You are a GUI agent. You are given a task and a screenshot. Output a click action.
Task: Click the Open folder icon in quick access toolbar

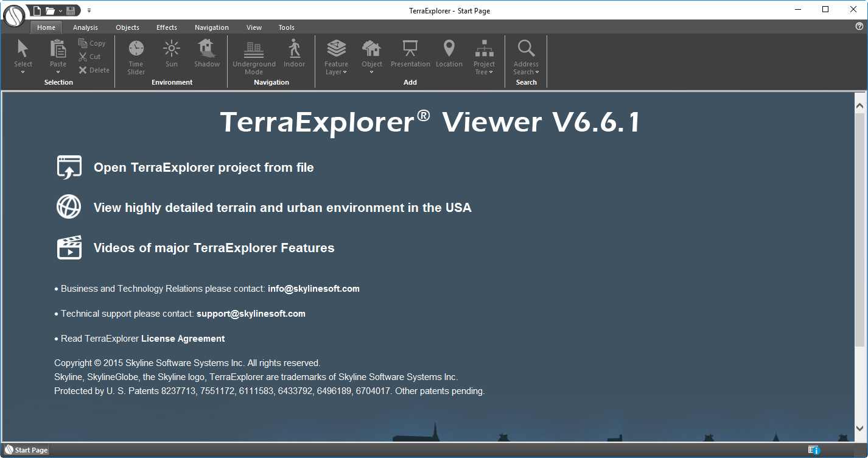tap(51, 10)
